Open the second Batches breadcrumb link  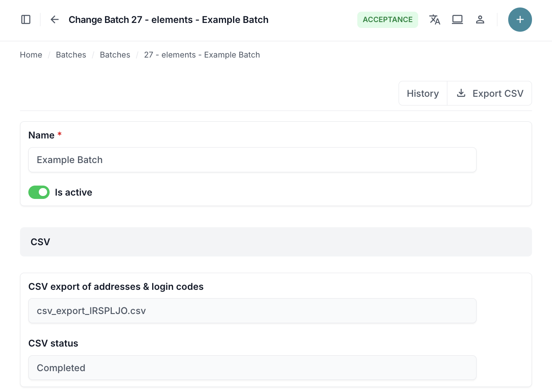coord(115,55)
